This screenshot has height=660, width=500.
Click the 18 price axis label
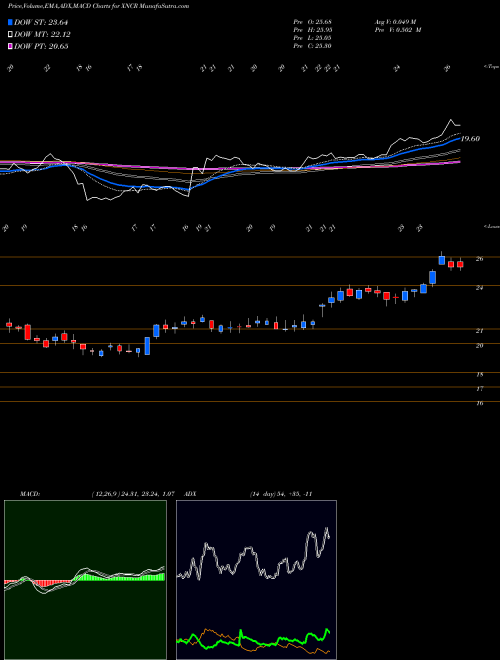[x=479, y=374]
